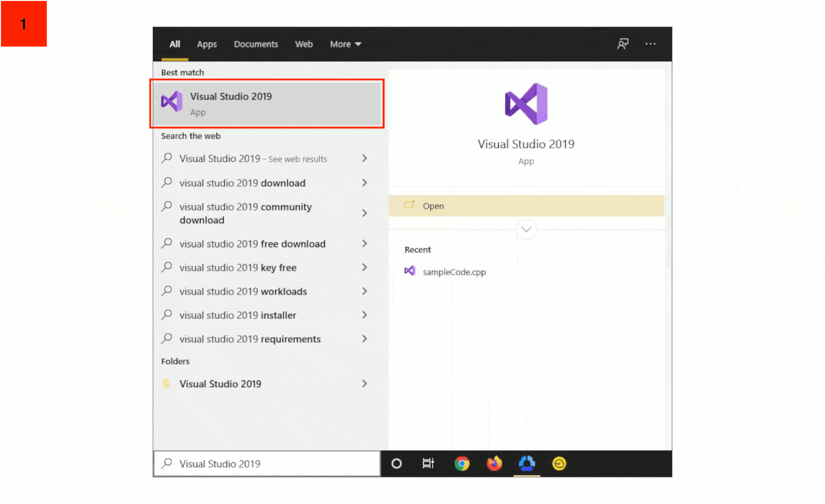Viewport: 825px width, 504px height.
Task: Expand arrow for 'key free' suggestion
Action: (x=365, y=267)
